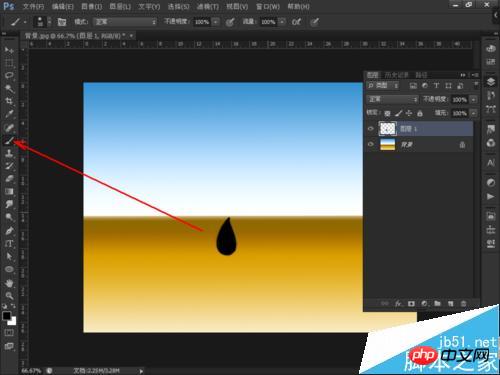Viewport: 500px width, 375px height.
Task: Add a layer mask in Layers panel
Action: coord(411,304)
